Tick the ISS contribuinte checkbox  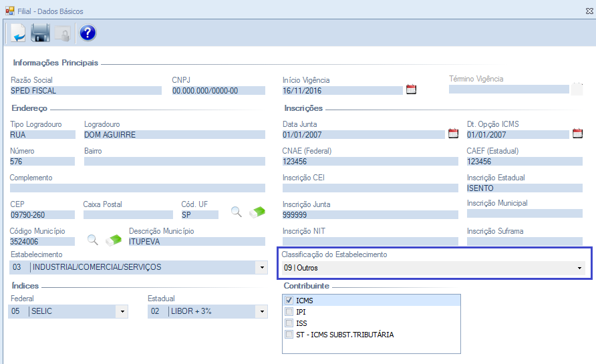(x=289, y=323)
